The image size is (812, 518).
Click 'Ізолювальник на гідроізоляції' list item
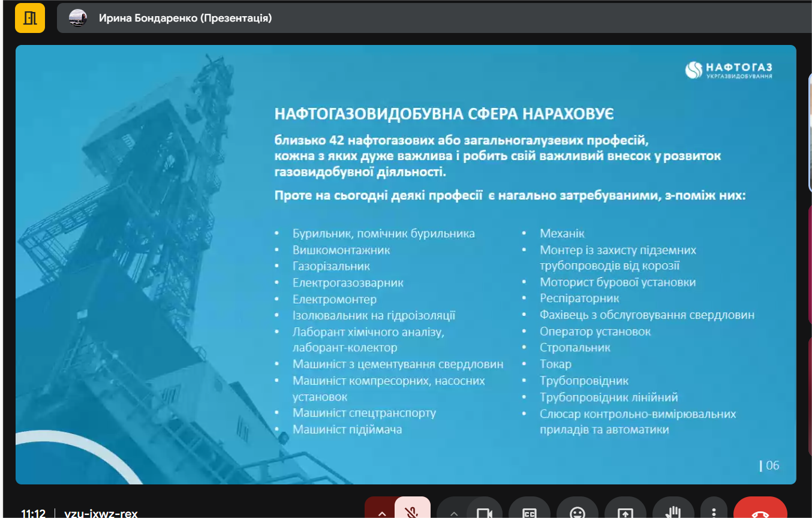[x=374, y=315]
